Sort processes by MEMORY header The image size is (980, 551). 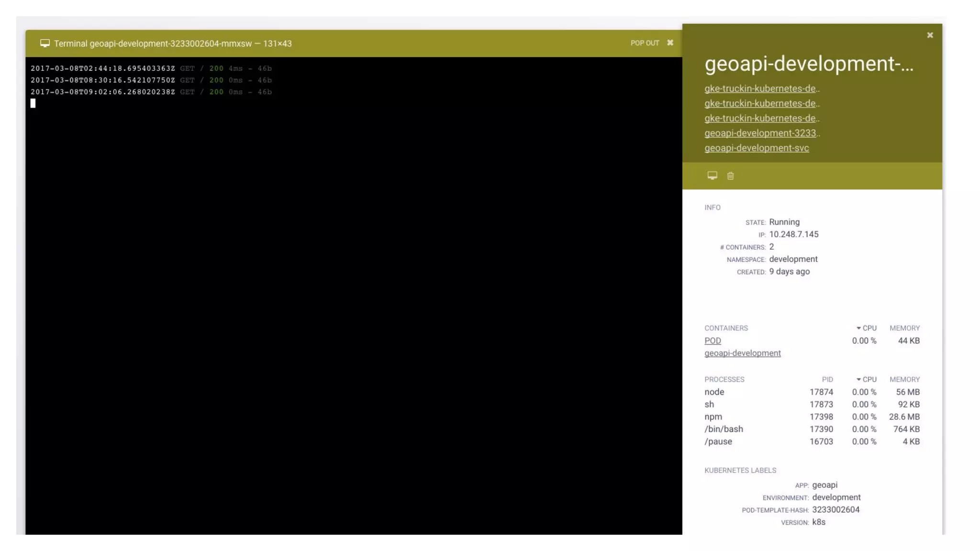pos(904,379)
